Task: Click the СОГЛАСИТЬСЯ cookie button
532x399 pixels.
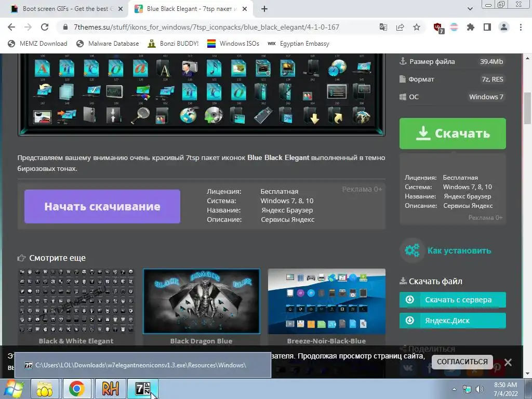Action: [462, 362]
